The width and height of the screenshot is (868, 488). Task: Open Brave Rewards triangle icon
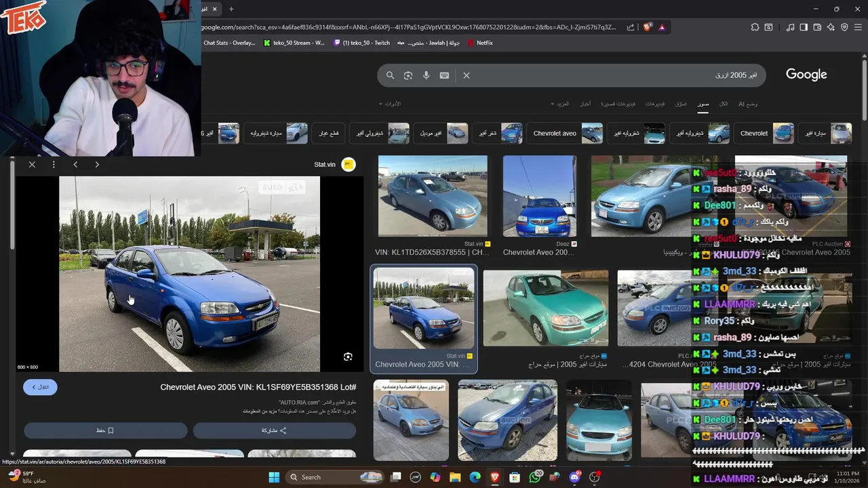(x=662, y=27)
